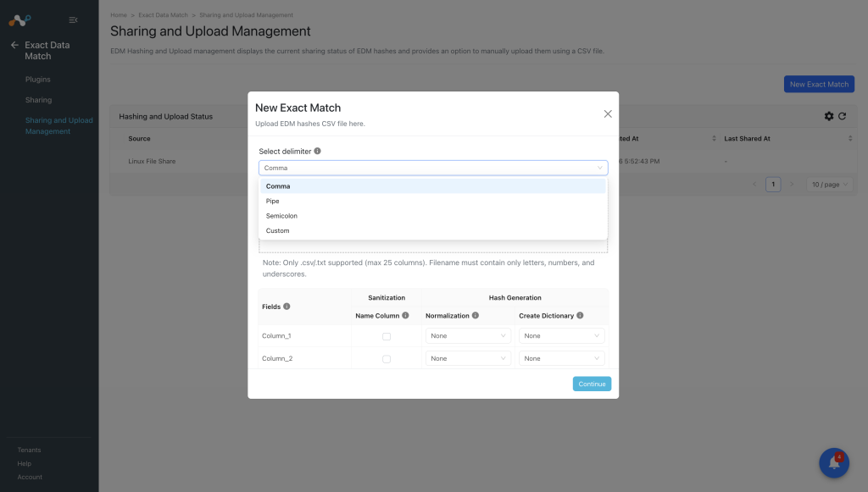Click the Column_2 field name
The width and height of the screenshot is (868, 492).
point(277,358)
